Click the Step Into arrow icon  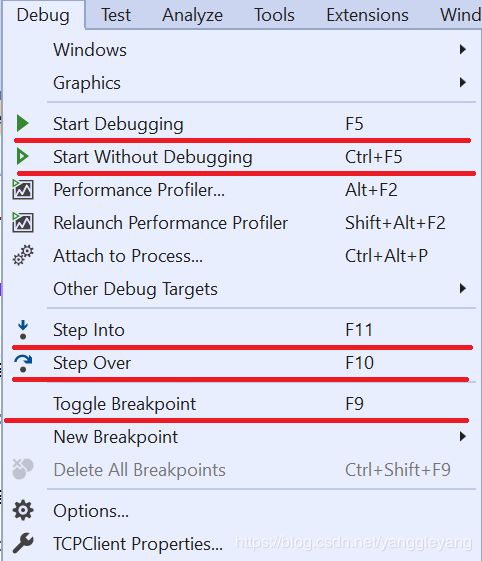pos(23,330)
